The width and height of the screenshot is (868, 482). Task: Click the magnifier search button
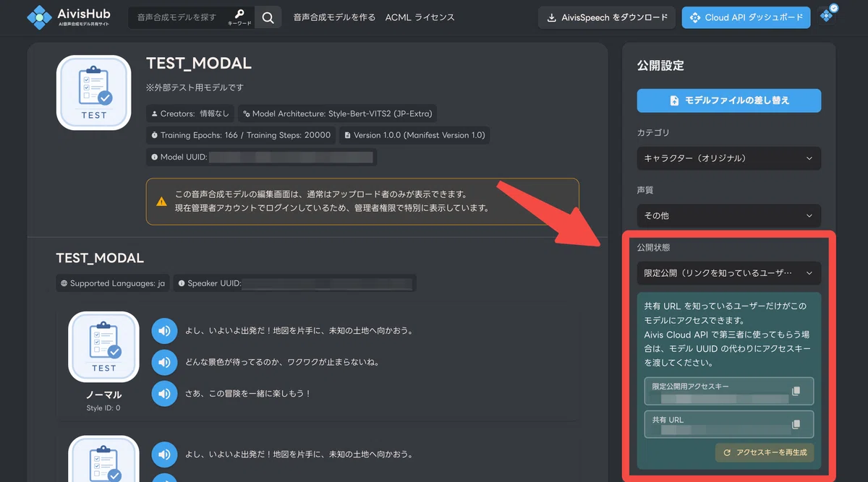click(268, 17)
